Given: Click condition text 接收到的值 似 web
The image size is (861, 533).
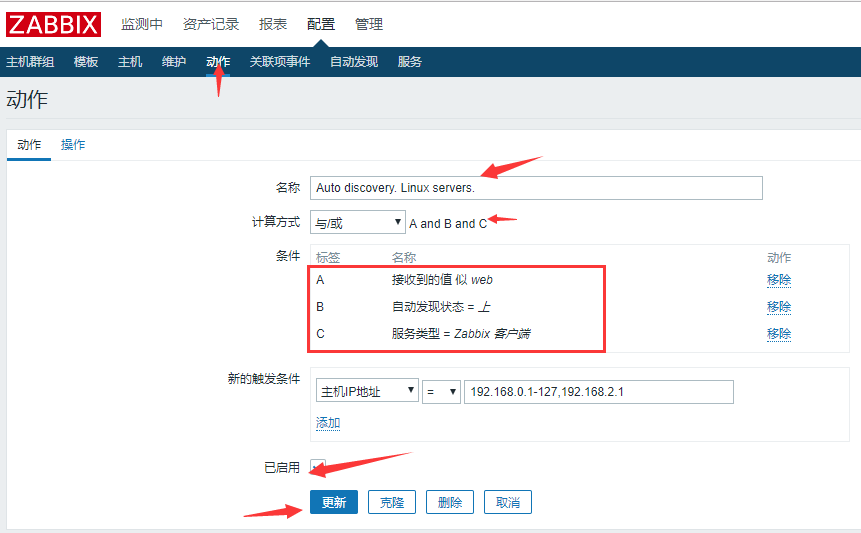Looking at the screenshot, I should click(442, 280).
